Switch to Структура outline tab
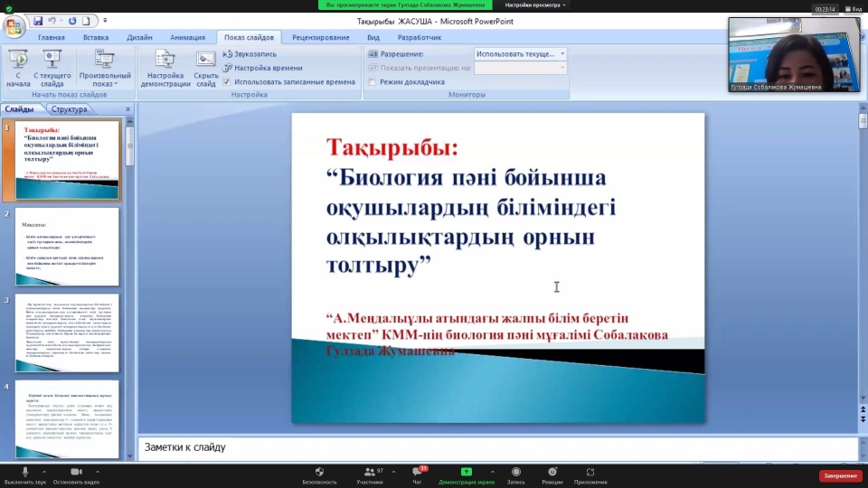This screenshot has width=868, height=488. 70,109
